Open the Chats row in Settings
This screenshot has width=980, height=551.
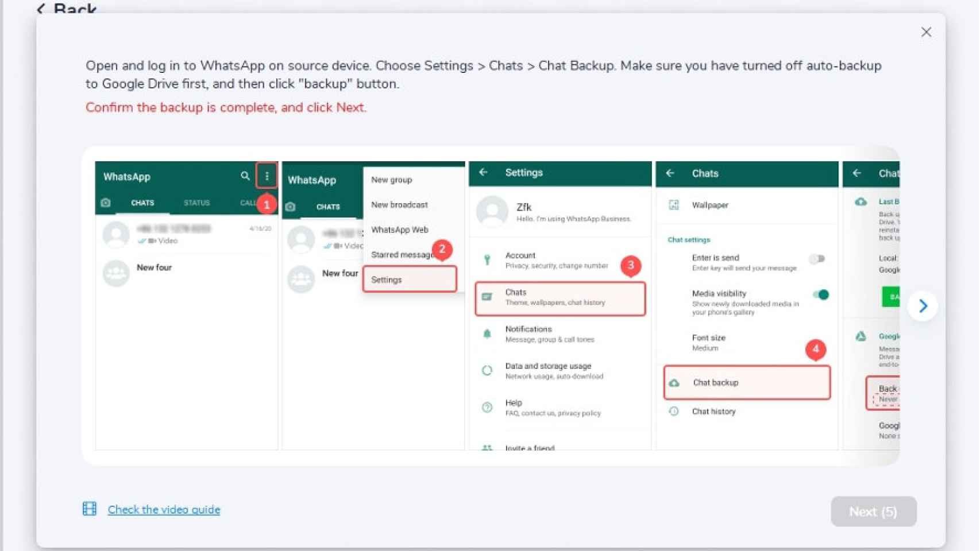(x=560, y=298)
